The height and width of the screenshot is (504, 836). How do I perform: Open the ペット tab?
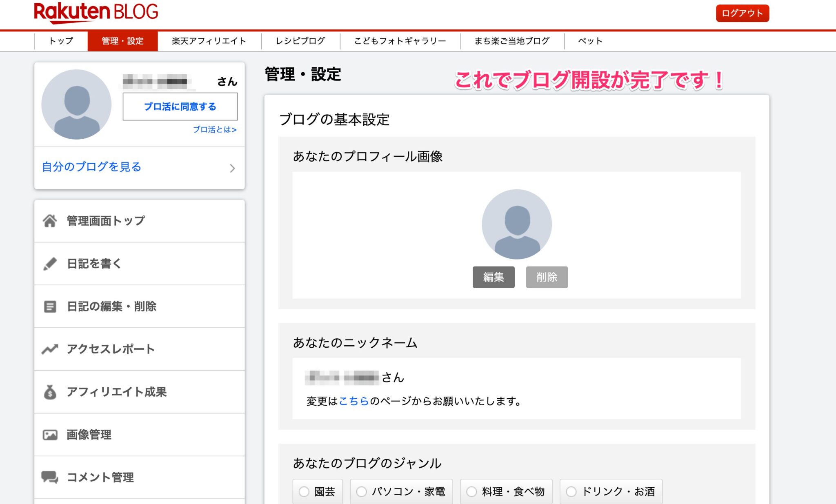tap(589, 40)
